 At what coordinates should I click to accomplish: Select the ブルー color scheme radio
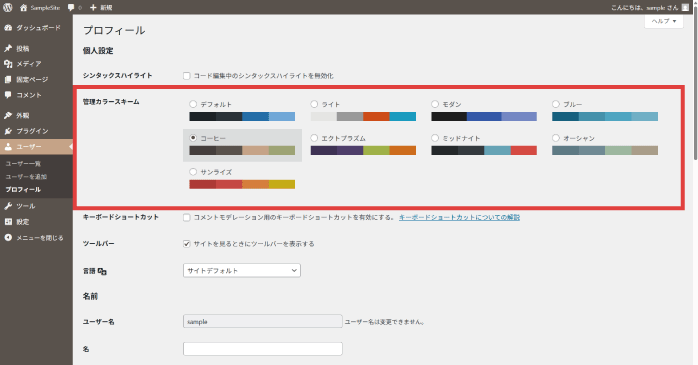click(556, 104)
